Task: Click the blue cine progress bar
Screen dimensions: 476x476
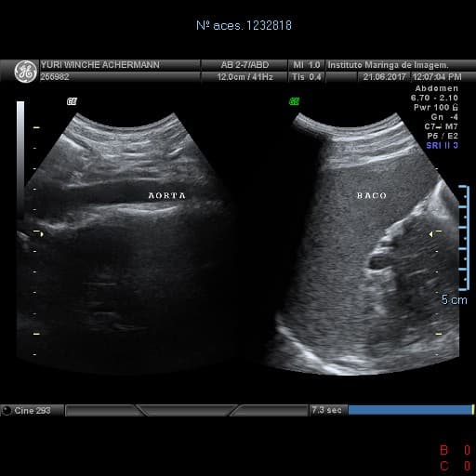Action: click(411, 410)
